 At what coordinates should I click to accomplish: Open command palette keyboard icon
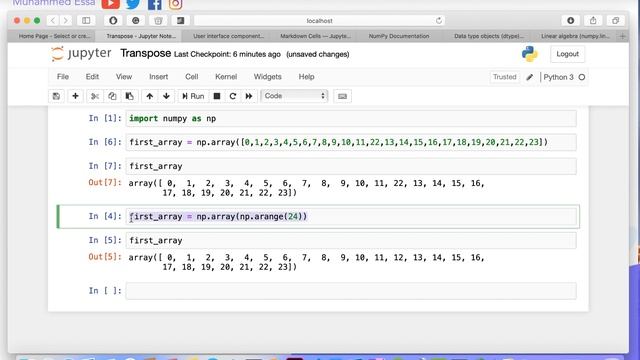(x=342, y=96)
